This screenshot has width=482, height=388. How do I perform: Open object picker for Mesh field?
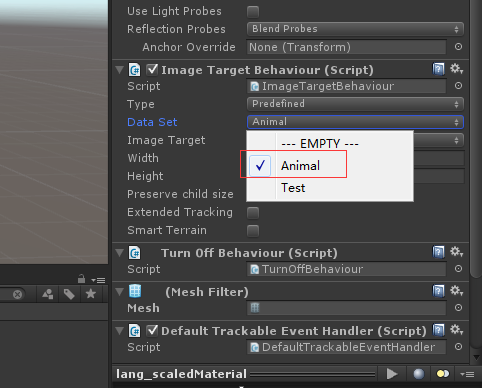[458, 308]
